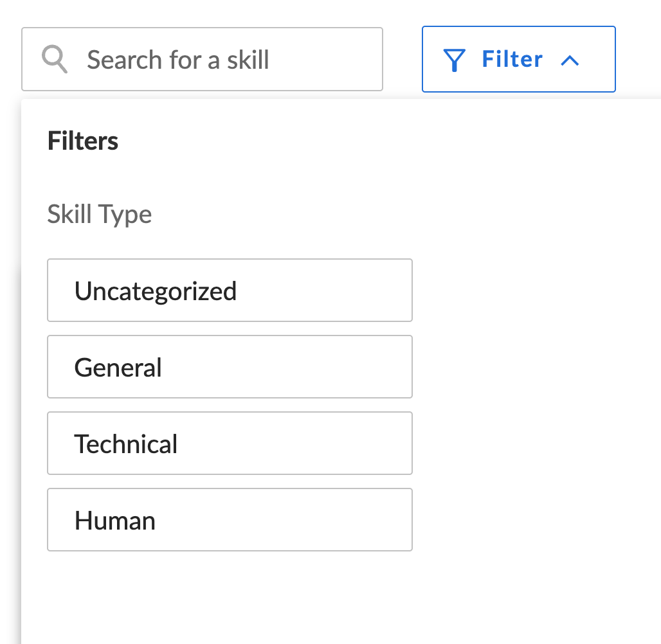Click the 'Human' text label
This screenshot has width=661, height=644.
[115, 521]
